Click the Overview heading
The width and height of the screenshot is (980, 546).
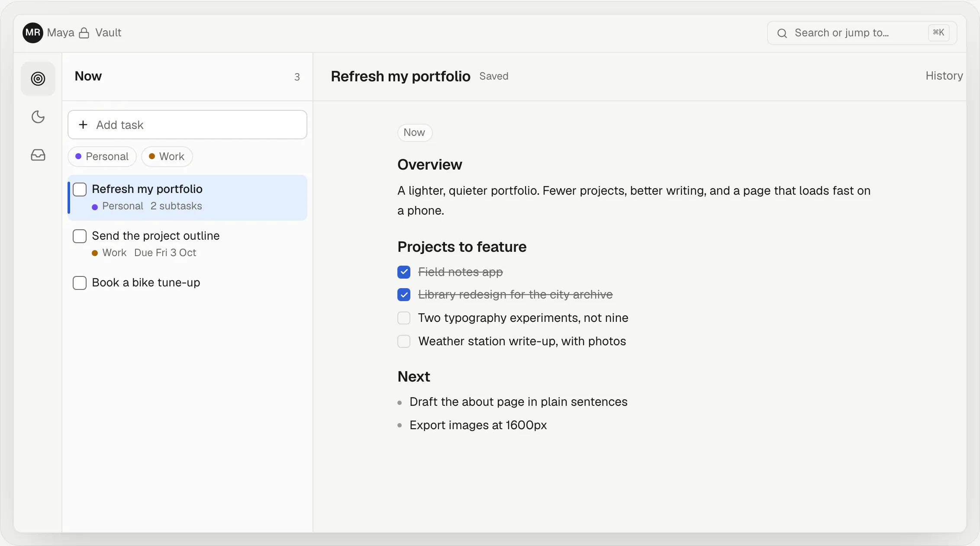pyautogui.click(x=430, y=164)
